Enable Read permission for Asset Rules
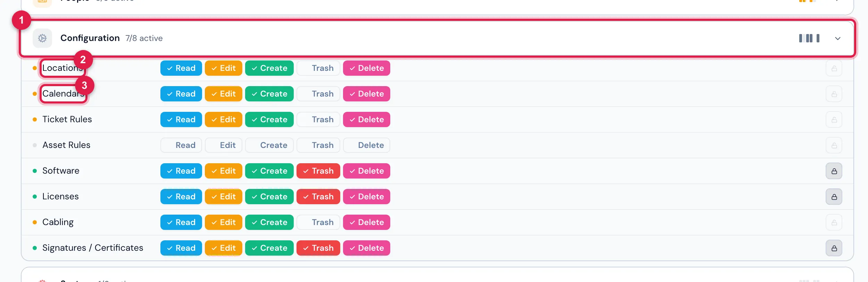Viewport: 868px width, 282px height. [181, 145]
